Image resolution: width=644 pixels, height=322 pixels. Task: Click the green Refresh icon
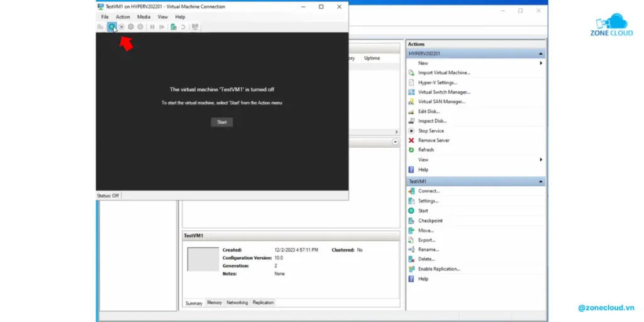tap(411, 150)
